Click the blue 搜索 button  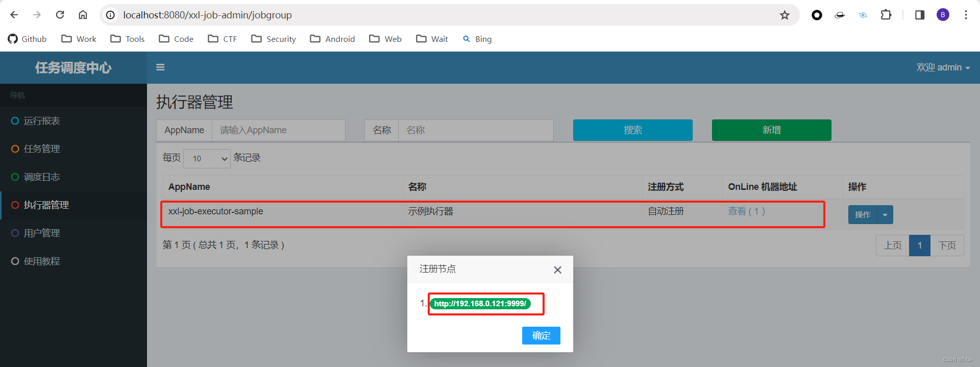coord(633,130)
